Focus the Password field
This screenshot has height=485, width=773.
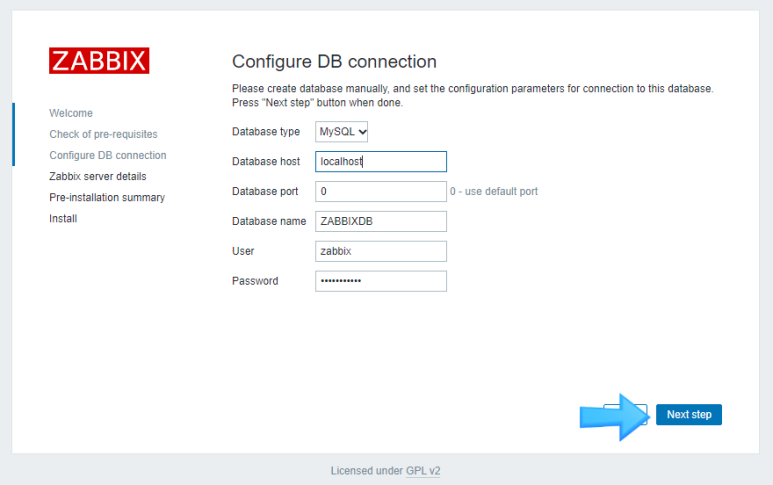[381, 281]
